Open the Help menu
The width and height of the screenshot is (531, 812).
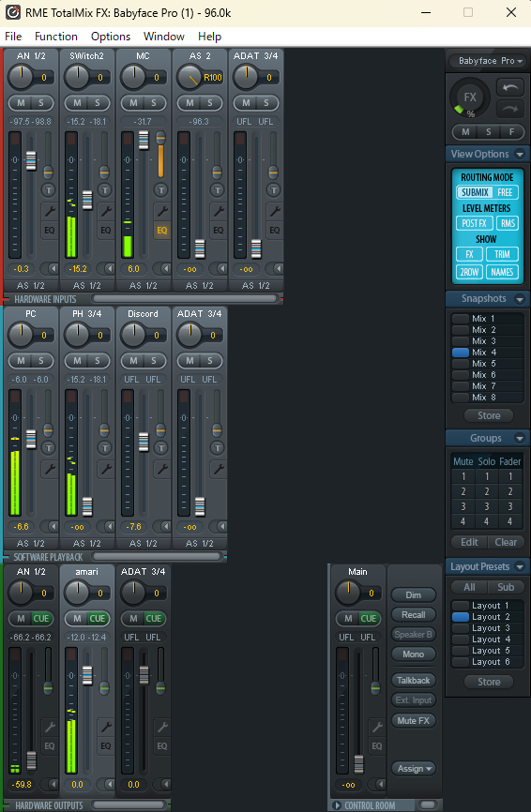click(210, 37)
